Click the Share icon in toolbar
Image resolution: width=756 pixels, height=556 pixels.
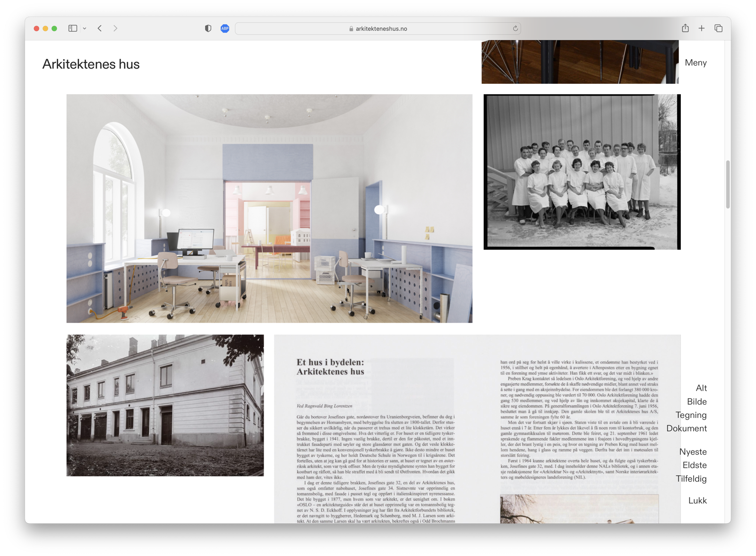click(x=685, y=28)
